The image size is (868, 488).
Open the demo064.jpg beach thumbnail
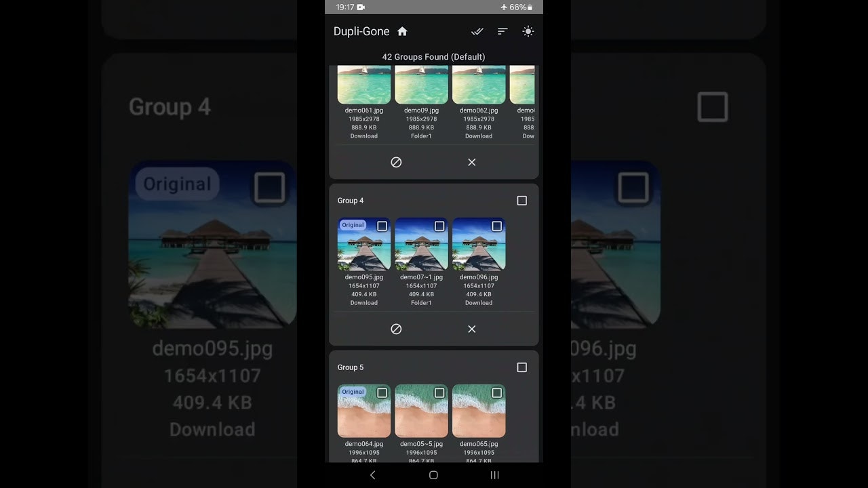pyautogui.click(x=364, y=411)
